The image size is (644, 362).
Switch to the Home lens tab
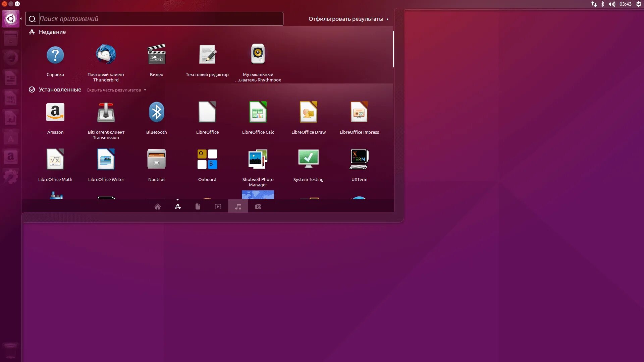157,206
